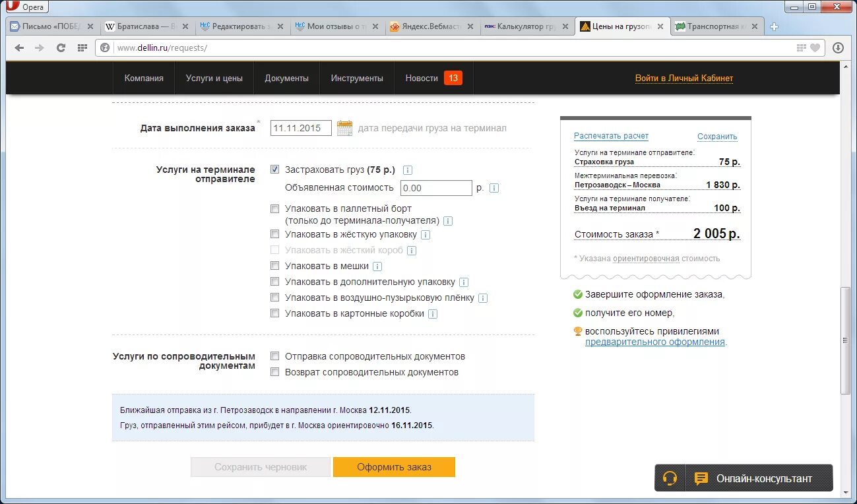Screen dimensions: 857x504
Task: Switch to Транспортная tab
Action: [718, 27]
